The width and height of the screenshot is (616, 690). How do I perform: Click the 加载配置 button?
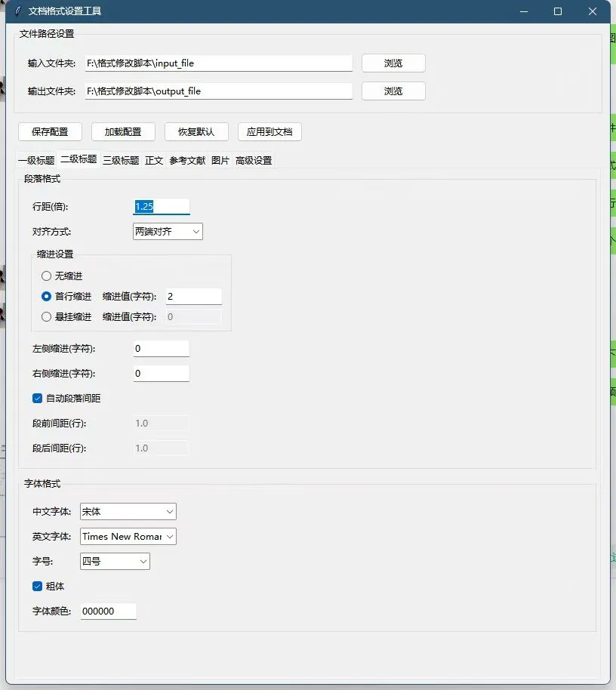[122, 131]
